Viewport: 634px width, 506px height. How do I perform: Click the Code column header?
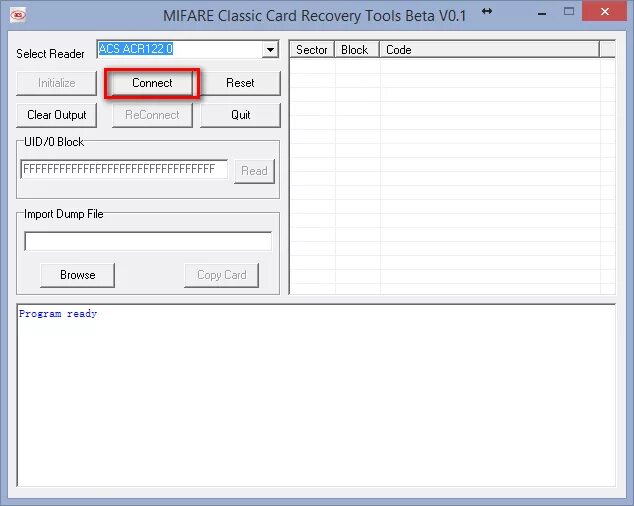pyautogui.click(x=489, y=50)
